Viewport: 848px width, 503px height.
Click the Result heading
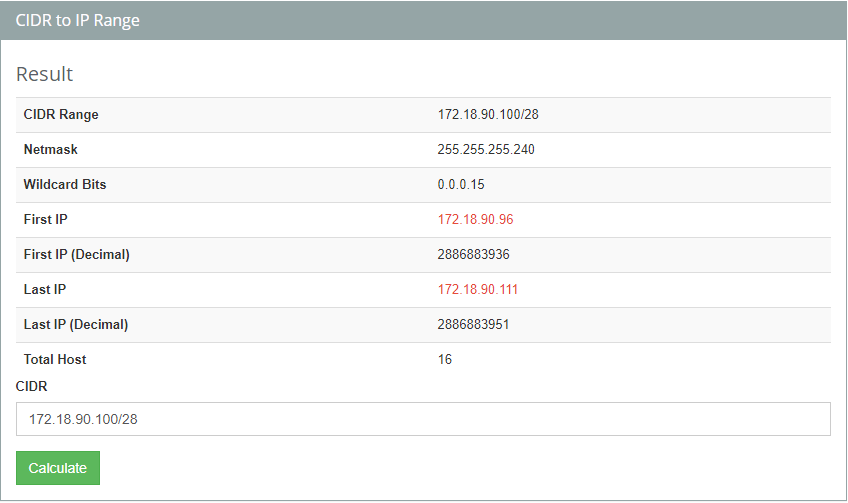pos(45,74)
